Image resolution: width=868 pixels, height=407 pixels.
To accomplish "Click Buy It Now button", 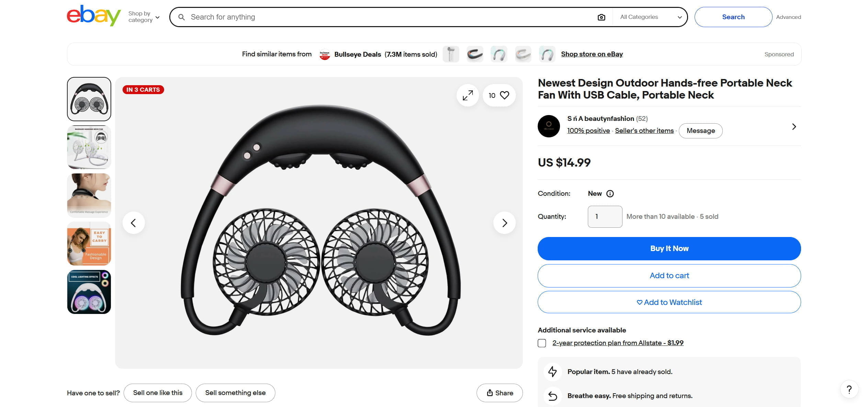I will (669, 248).
